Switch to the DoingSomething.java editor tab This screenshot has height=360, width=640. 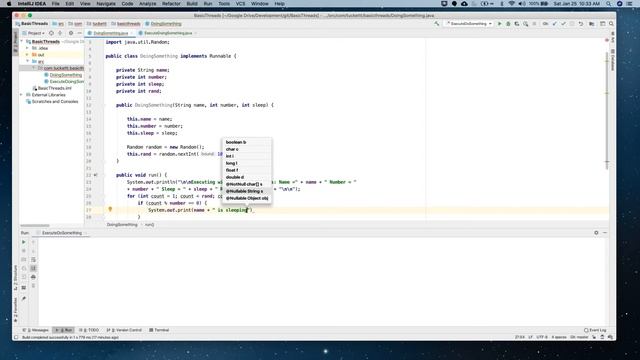pyautogui.click(x=111, y=33)
